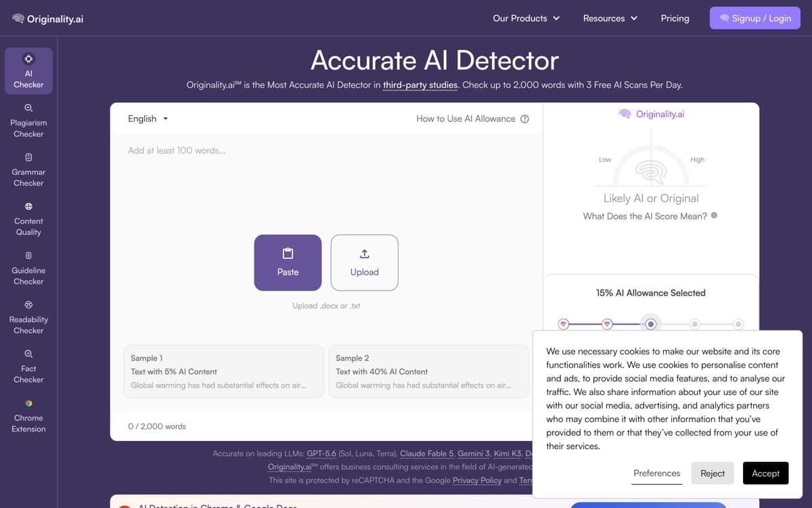Open the GPT-5.6 link
Image resolution: width=812 pixels, height=508 pixels.
pyautogui.click(x=321, y=453)
